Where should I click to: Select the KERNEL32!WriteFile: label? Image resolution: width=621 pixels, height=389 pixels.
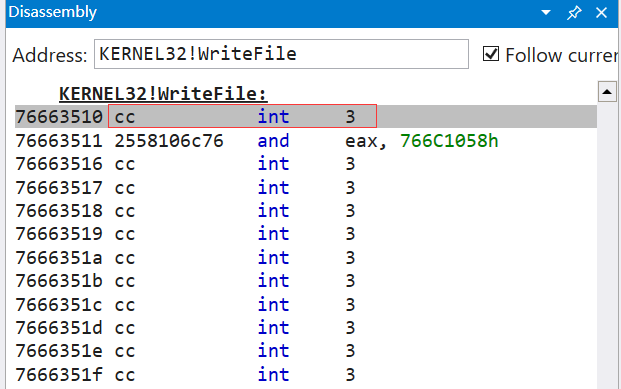click(163, 94)
